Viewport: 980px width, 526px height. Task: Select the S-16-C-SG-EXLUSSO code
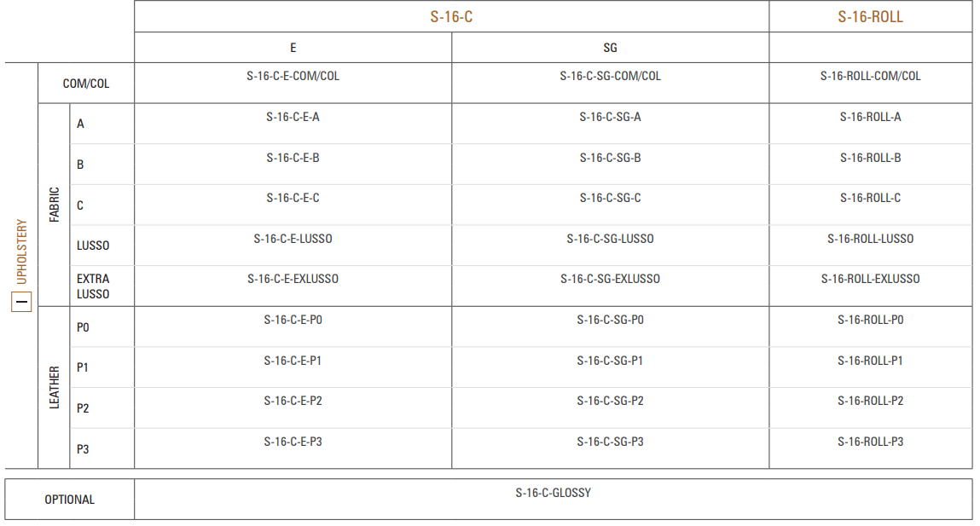610,280
